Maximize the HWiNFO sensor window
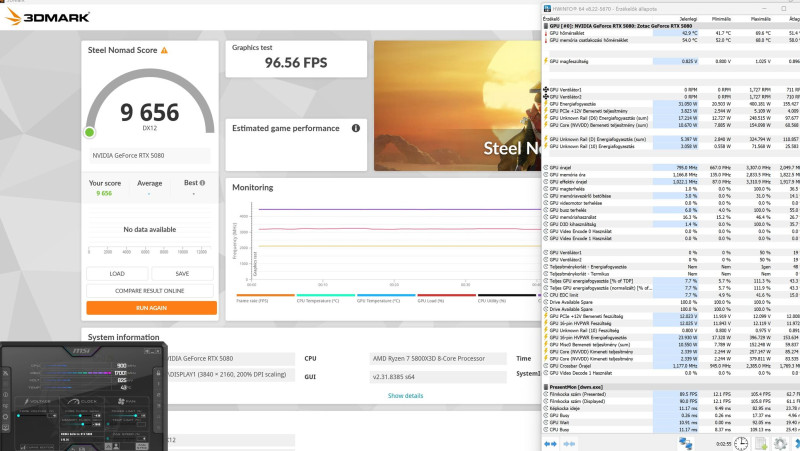 click(784, 9)
